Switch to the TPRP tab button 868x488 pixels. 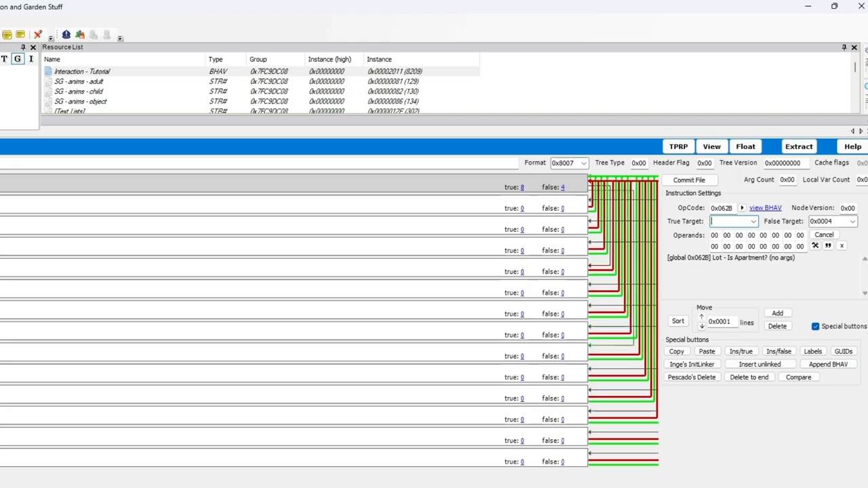[678, 146]
